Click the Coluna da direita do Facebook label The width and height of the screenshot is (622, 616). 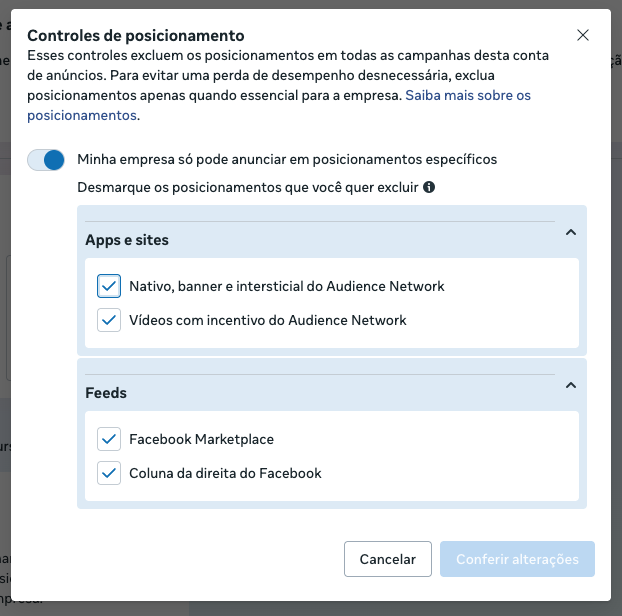(225, 473)
